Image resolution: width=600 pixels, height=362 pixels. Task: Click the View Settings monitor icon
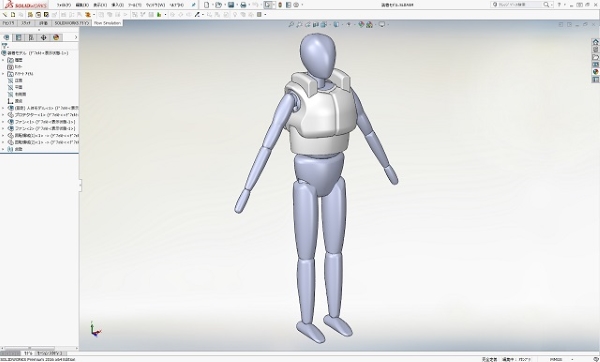[x=382, y=24]
